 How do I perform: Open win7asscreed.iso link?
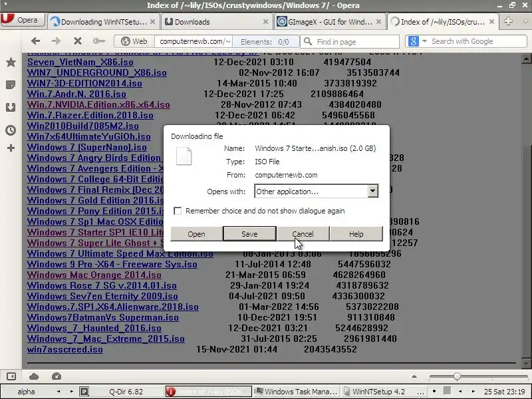coord(65,349)
